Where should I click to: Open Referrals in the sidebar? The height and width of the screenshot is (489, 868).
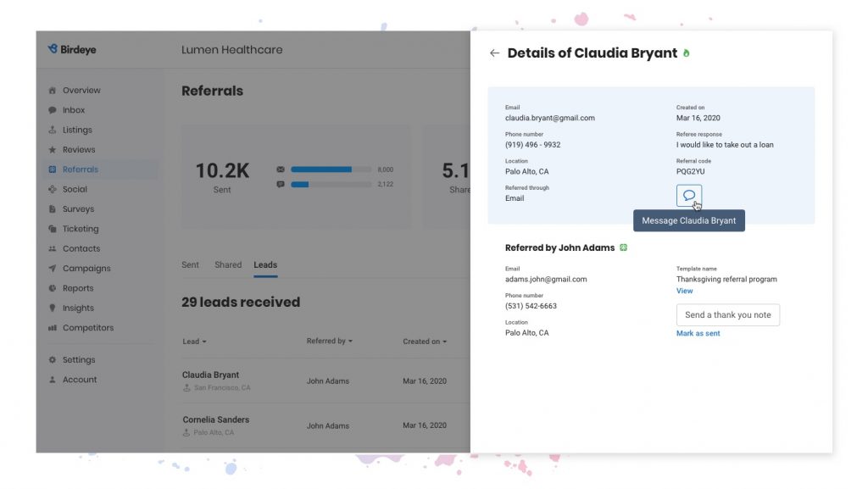pyautogui.click(x=81, y=169)
